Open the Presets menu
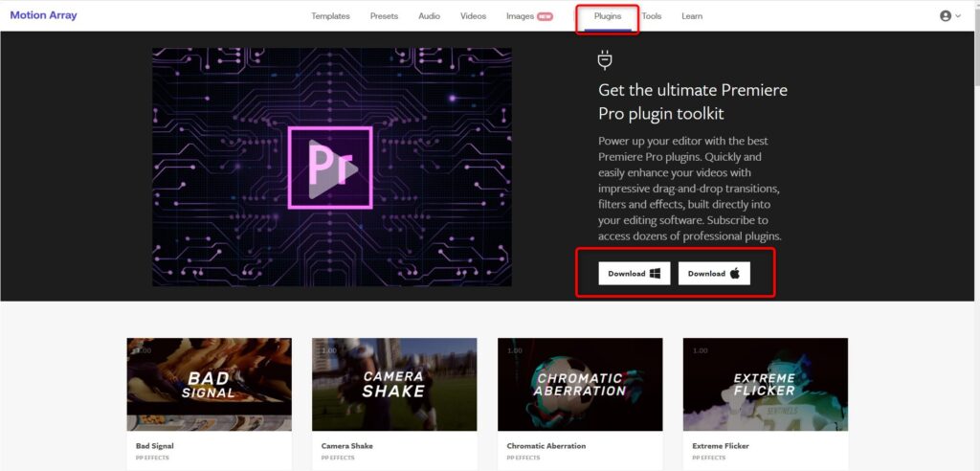The height and width of the screenshot is (471, 980). click(384, 16)
